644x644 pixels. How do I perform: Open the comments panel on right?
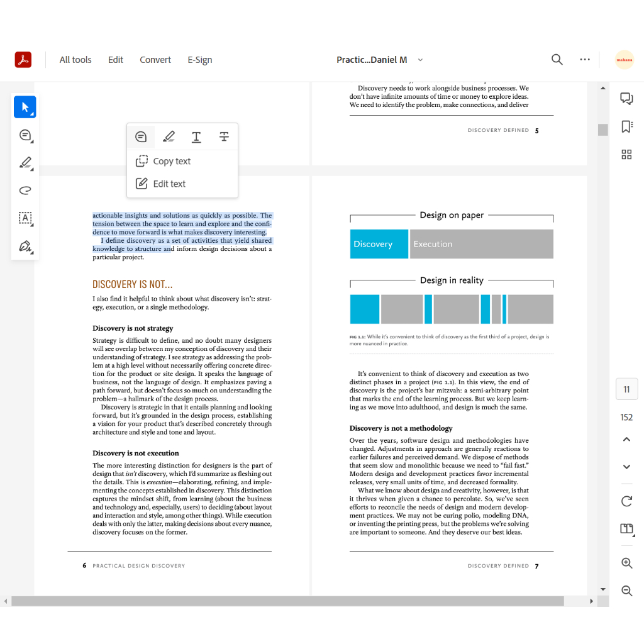626,99
